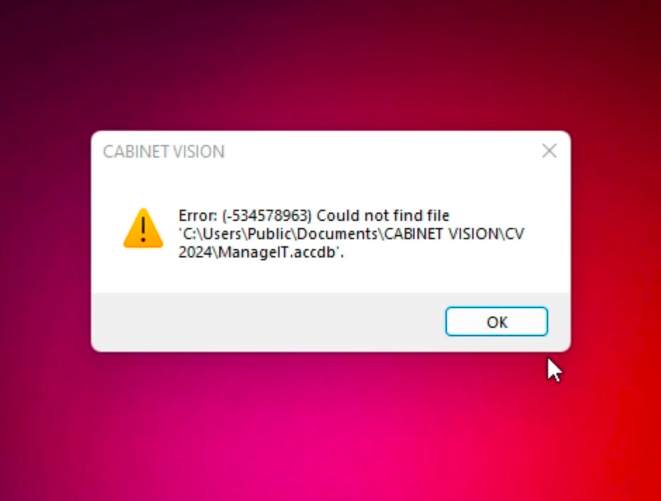This screenshot has width=661, height=501.
Task: Click the error code -534578963 text
Action: 267,215
